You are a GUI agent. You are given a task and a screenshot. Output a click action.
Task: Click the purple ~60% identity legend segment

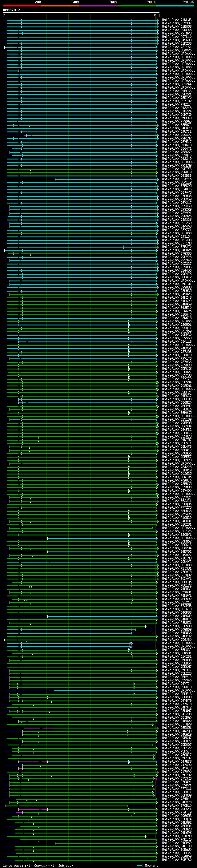tap(98, 6)
